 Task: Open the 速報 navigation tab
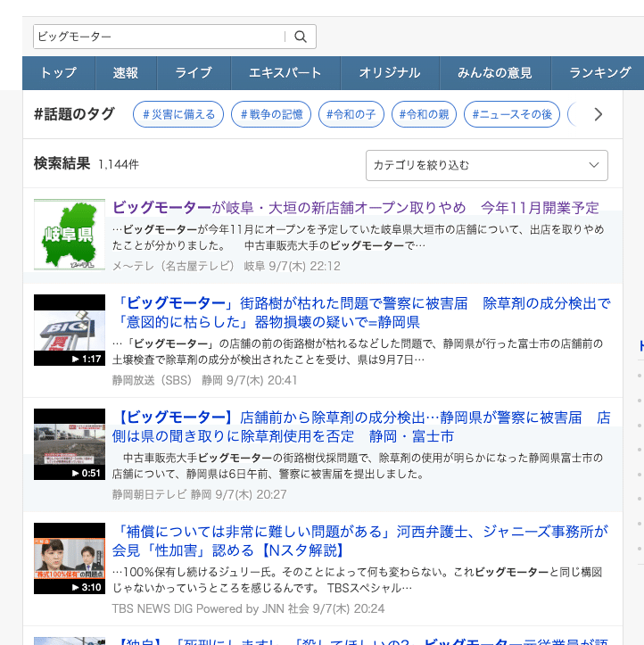[x=126, y=73]
